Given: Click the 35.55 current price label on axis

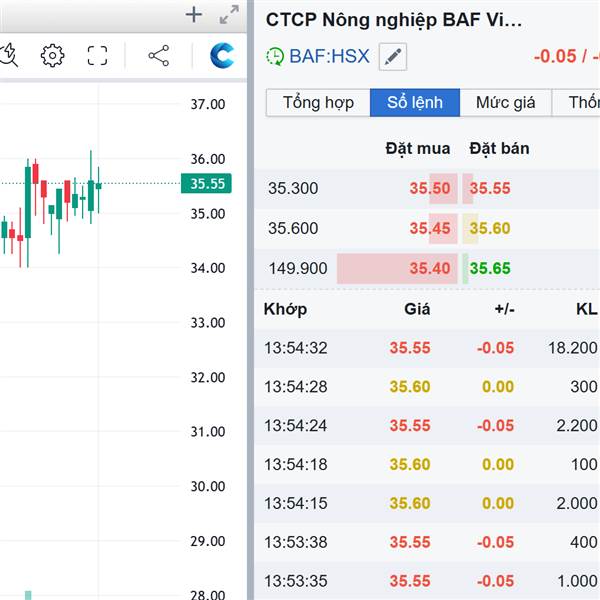Looking at the screenshot, I should tap(206, 183).
